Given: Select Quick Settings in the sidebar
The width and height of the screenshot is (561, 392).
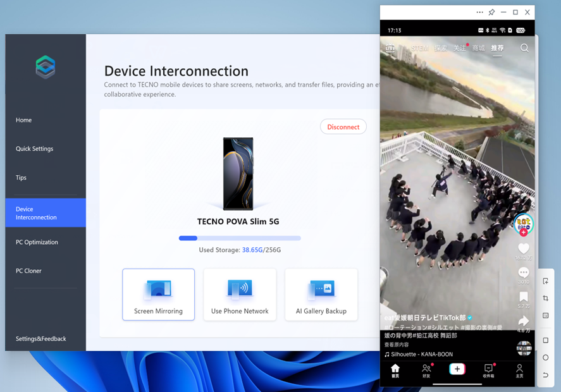Looking at the screenshot, I should (x=34, y=149).
